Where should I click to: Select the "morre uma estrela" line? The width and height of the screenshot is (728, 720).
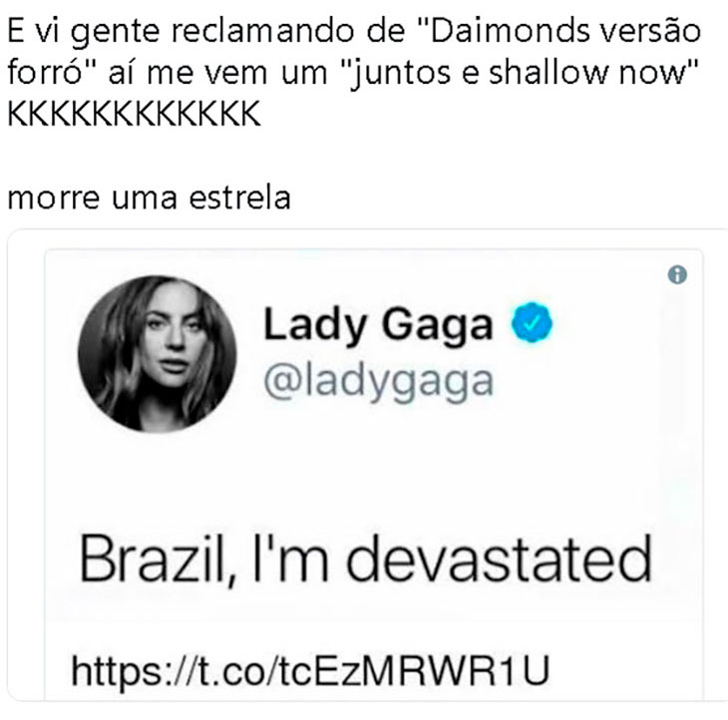(x=149, y=197)
